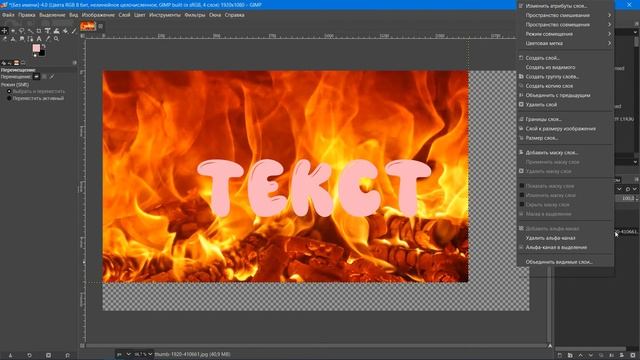The height and width of the screenshot is (360, 640).
Task: Select the Clone stamp tool
Action: [x=13, y=39]
